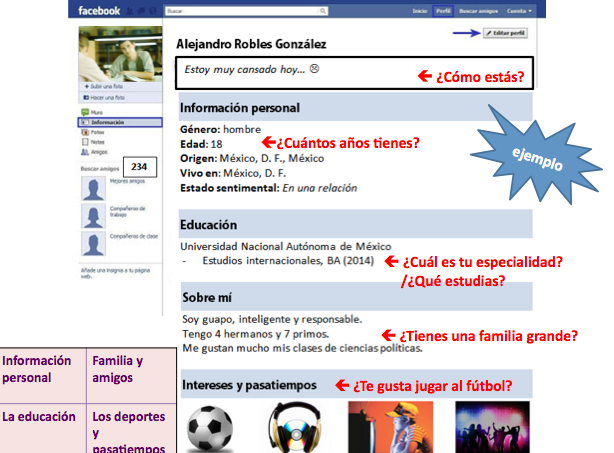Click the Los deportes y pasatiempos cell

[x=131, y=428]
